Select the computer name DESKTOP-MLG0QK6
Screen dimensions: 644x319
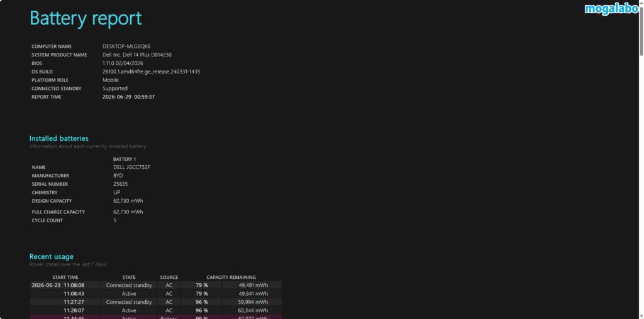pyautogui.click(x=126, y=46)
